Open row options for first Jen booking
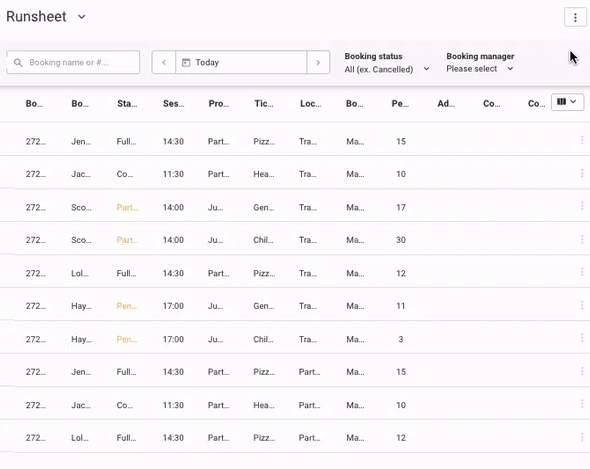The height and width of the screenshot is (469, 590). (582, 140)
